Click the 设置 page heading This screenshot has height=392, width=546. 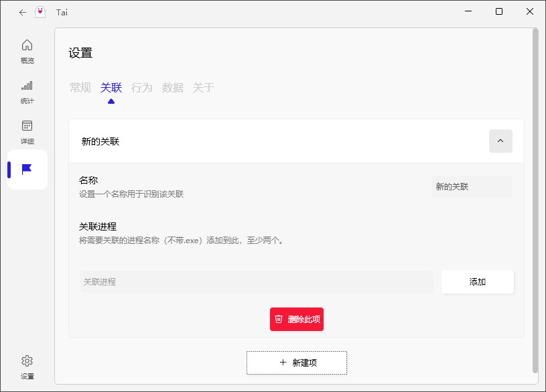click(x=80, y=54)
